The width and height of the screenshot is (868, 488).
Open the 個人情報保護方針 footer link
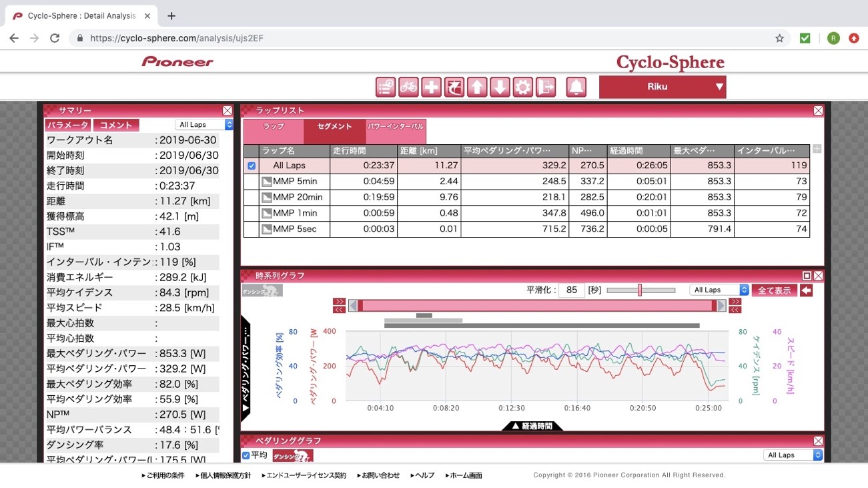pos(224,475)
